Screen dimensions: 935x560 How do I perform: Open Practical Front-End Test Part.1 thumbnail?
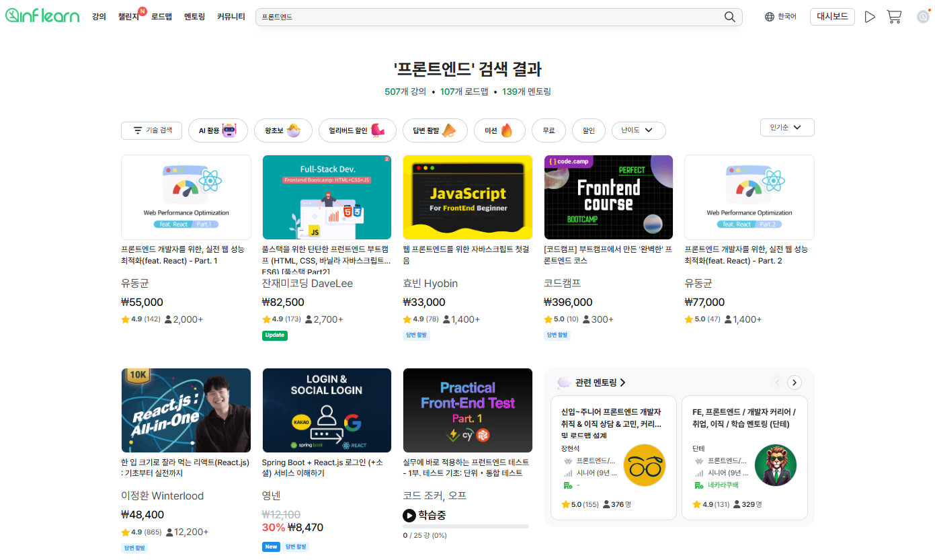[468, 410]
